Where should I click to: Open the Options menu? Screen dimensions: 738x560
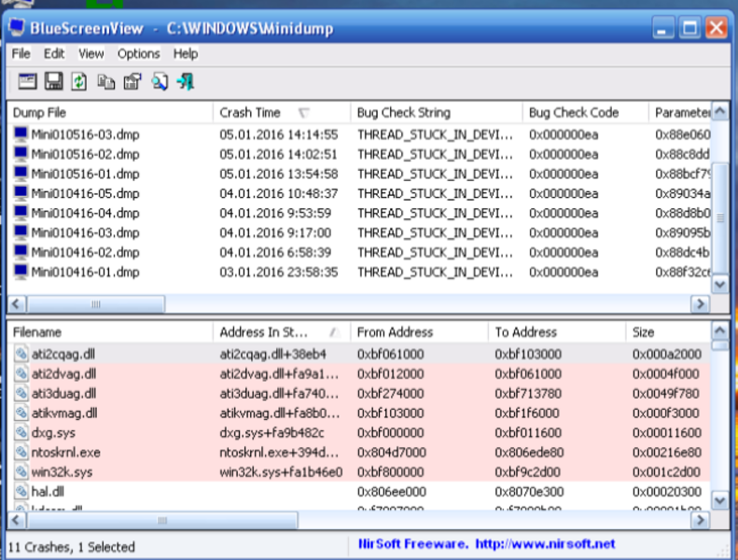click(x=139, y=54)
